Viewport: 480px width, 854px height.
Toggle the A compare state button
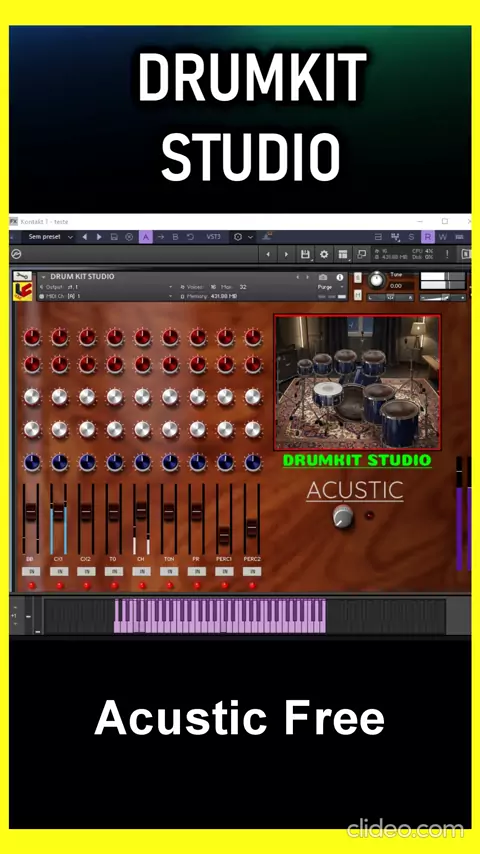145,237
